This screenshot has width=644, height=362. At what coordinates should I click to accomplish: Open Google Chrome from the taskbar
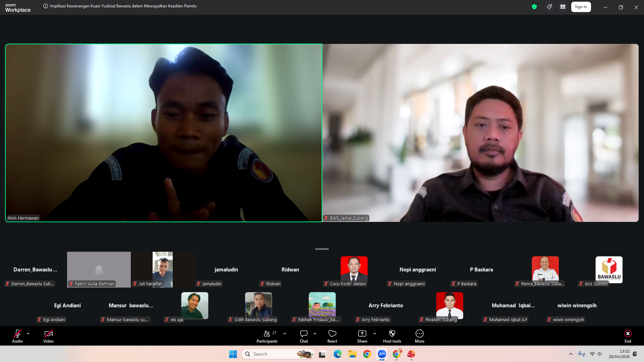pos(367,354)
